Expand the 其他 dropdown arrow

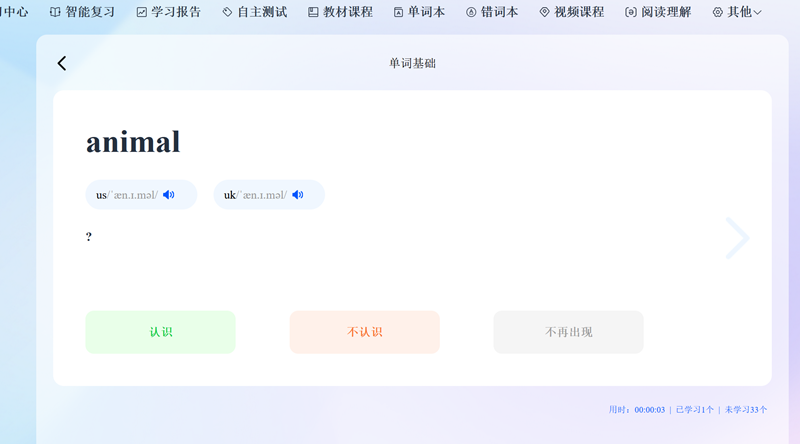[758, 12]
